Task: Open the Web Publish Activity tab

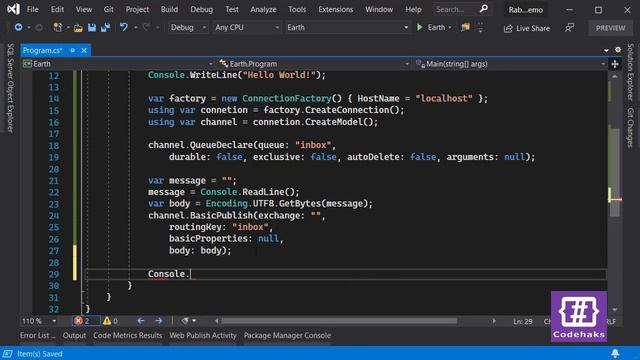Action: point(203,335)
